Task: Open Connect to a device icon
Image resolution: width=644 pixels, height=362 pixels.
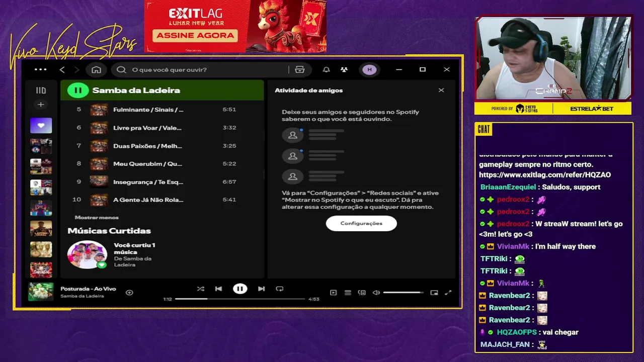Action: pos(362,293)
